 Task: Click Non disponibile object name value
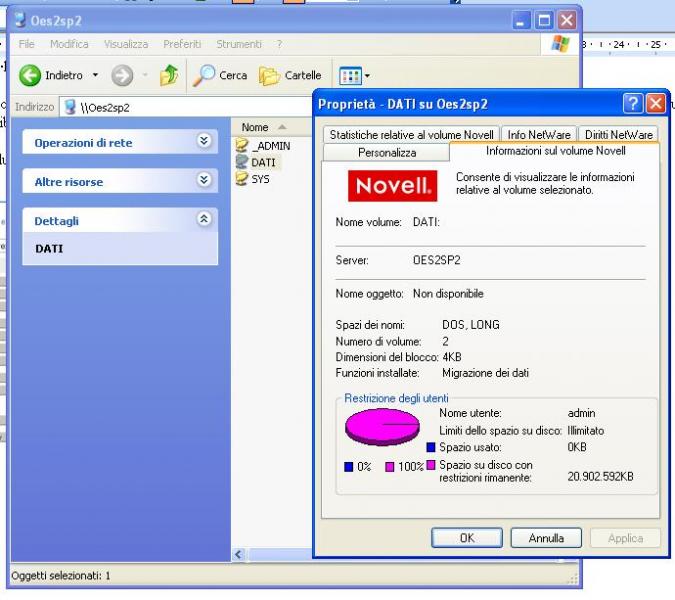click(448, 294)
